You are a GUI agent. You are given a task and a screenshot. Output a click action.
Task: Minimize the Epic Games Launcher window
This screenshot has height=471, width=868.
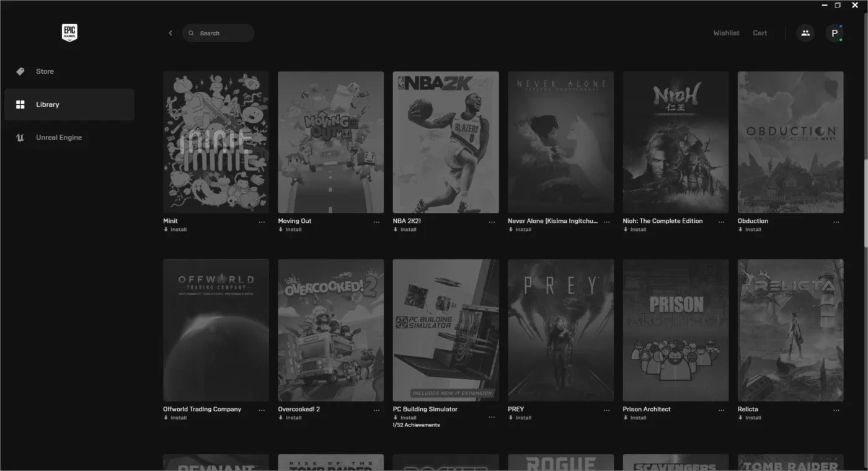825,5
